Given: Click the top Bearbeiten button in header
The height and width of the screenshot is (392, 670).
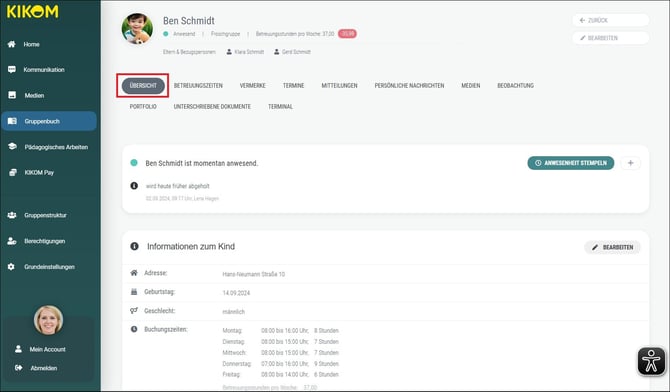Looking at the screenshot, I should (x=611, y=38).
